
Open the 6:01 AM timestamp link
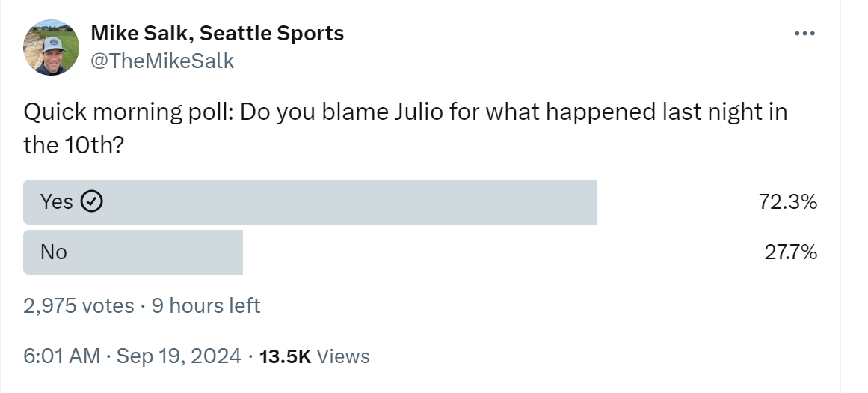[x=62, y=356]
